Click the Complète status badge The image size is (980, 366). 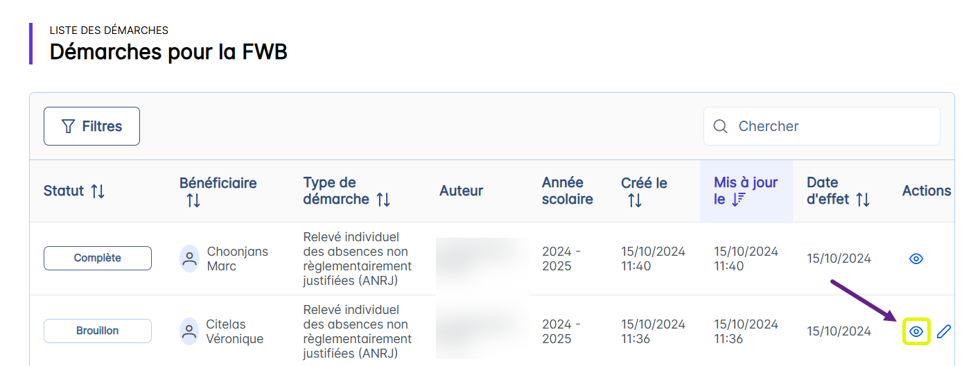click(x=98, y=258)
